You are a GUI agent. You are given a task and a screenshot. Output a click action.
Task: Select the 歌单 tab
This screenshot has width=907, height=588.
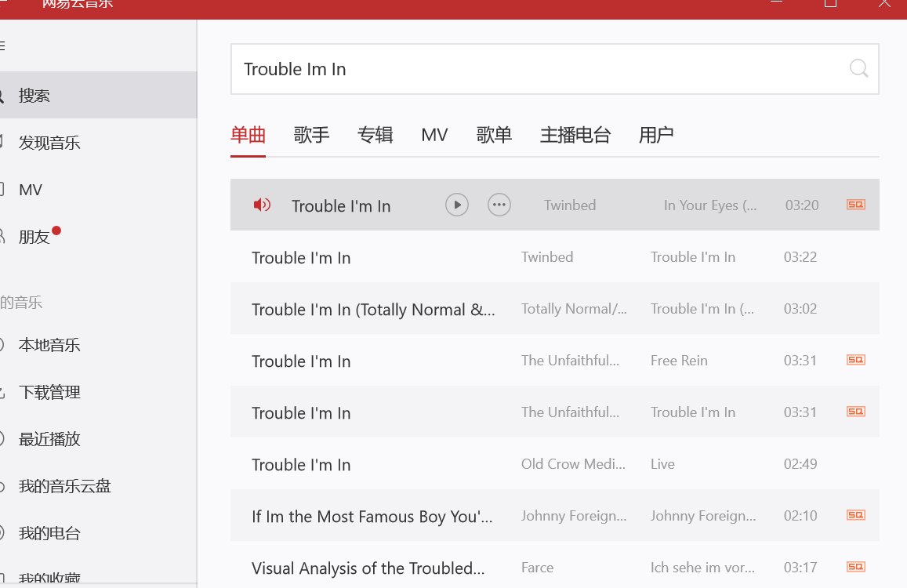click(x=494, y=135)
